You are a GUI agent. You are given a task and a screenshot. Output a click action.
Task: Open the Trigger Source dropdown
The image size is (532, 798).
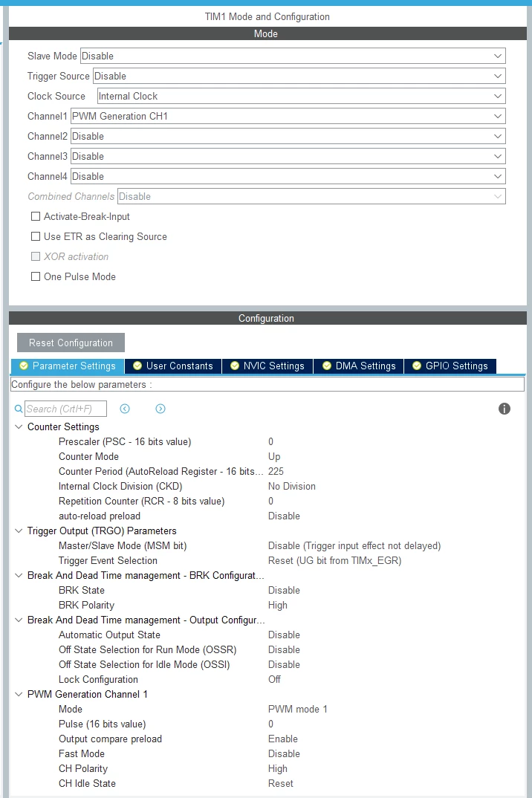pos(299,76)
